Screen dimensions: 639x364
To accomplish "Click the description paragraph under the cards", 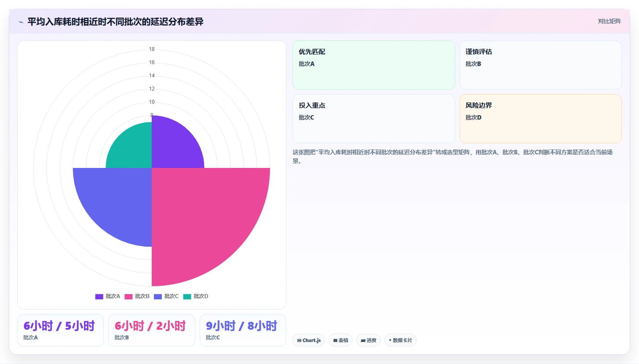I will 457,157.
